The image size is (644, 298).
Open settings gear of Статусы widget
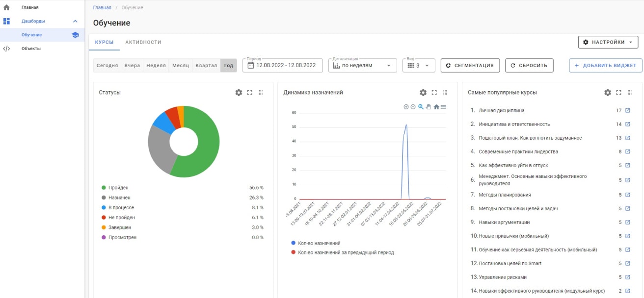click(239, 93)
